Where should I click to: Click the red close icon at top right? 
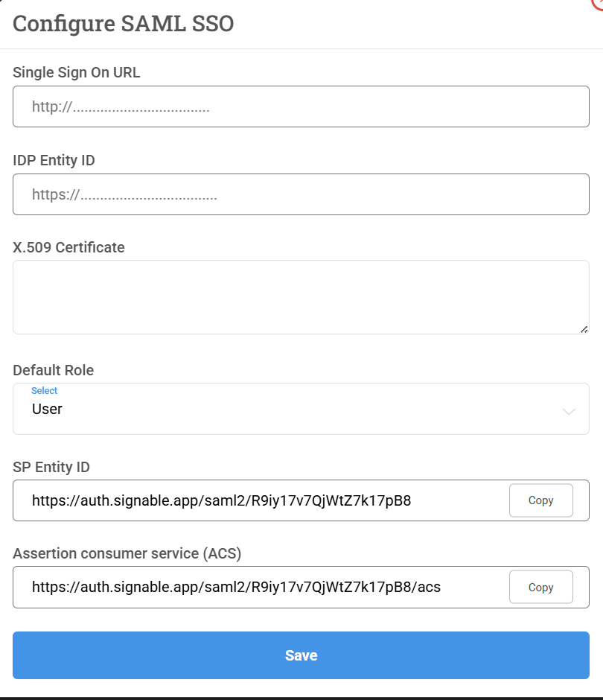(598, 2)
